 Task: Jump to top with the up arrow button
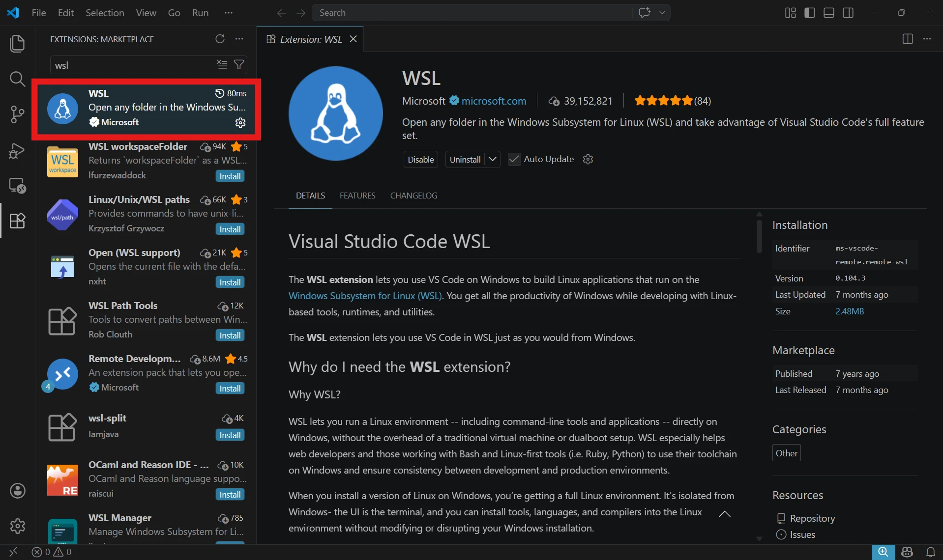click(x=724, y=514)
